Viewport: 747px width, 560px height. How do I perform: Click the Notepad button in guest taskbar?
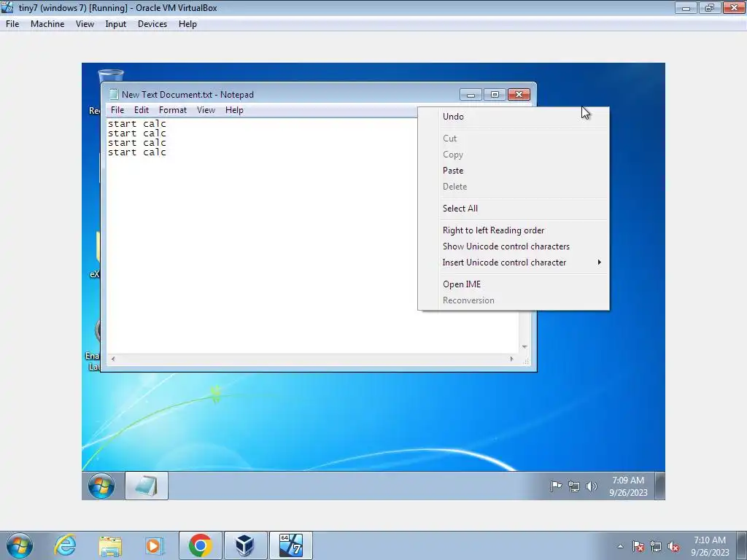147,486
